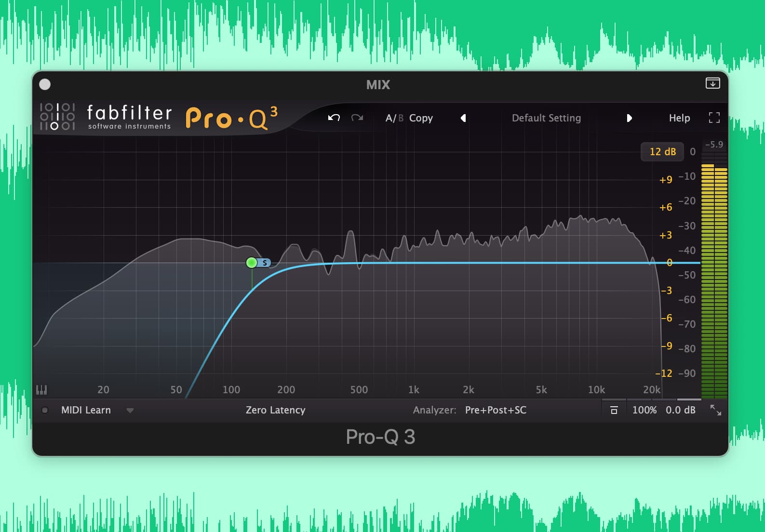Go to previous preset with left arrow
Viewport: 765px width, 532px height.
pos(463,118)
